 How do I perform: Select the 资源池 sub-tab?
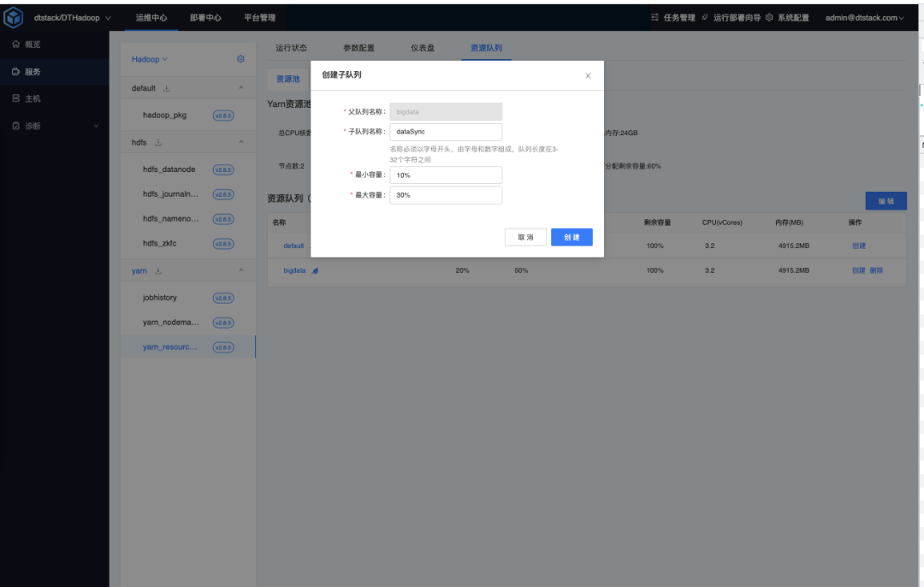[288, 79]
